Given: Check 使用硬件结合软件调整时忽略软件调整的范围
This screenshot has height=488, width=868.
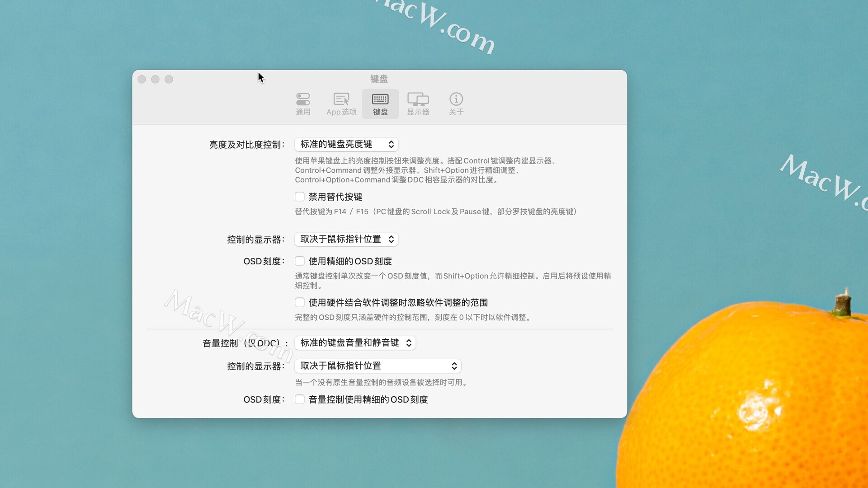Looking at the screenshot, I should point(300,302).
